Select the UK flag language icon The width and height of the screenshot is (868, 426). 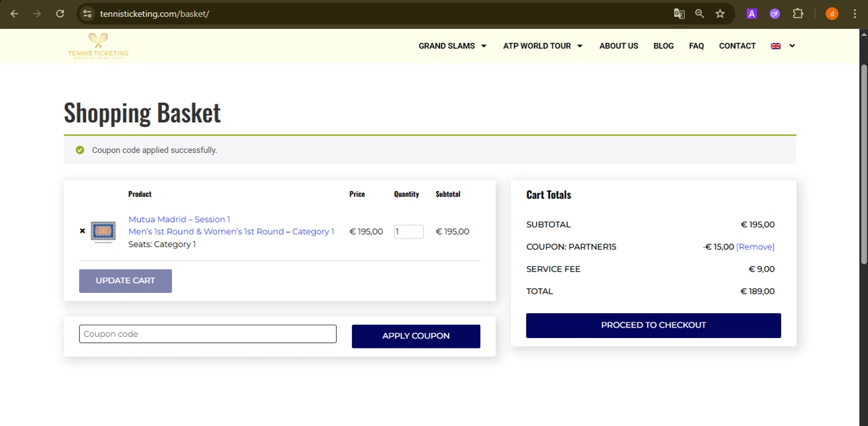pos(776,46)
